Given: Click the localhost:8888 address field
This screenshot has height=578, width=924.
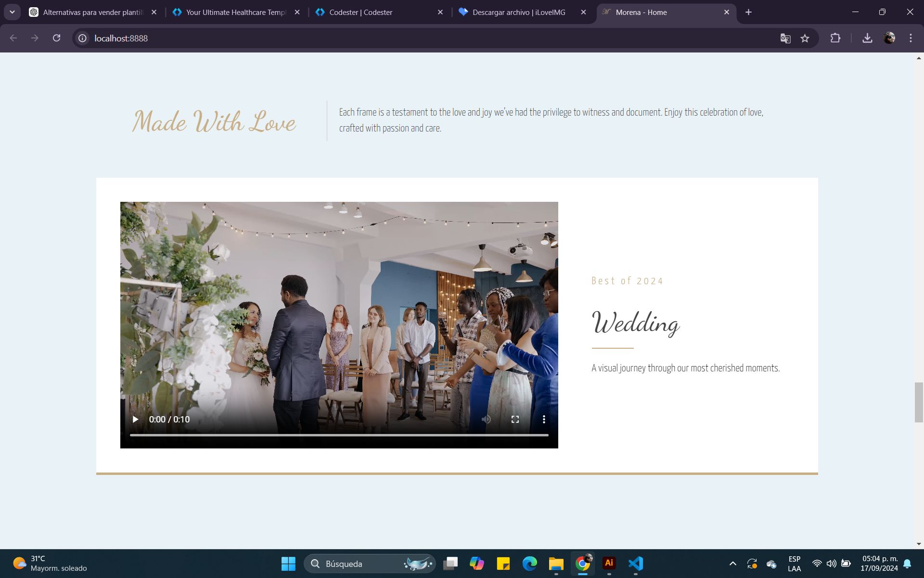Looking at the screenshot, I should pyautogui.click(x=337, y=38).
